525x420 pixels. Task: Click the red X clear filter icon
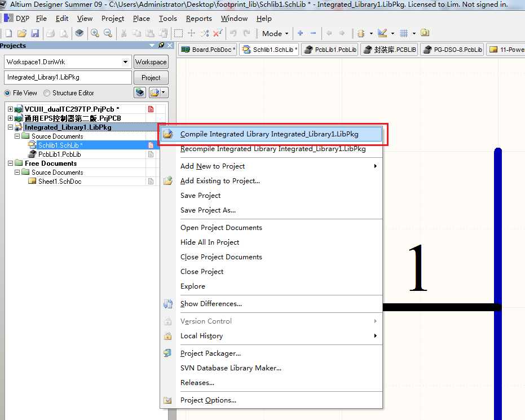pyautogui.click(x=218, y=33)
